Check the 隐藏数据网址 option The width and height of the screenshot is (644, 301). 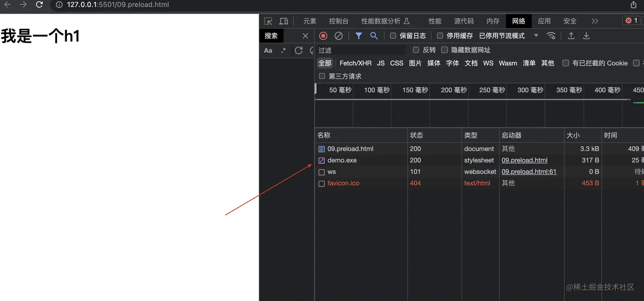click(x=444, y=50)
